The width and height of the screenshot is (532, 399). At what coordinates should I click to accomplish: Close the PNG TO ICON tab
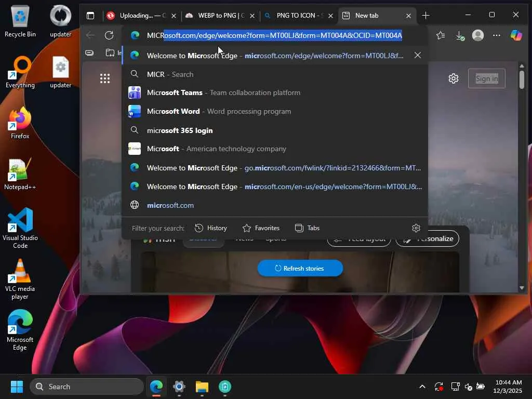pos(330,16)
